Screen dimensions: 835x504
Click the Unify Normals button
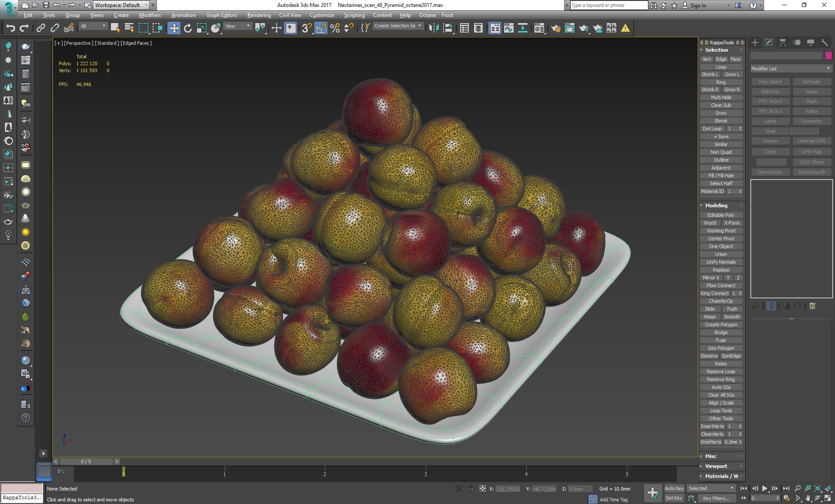721,262
